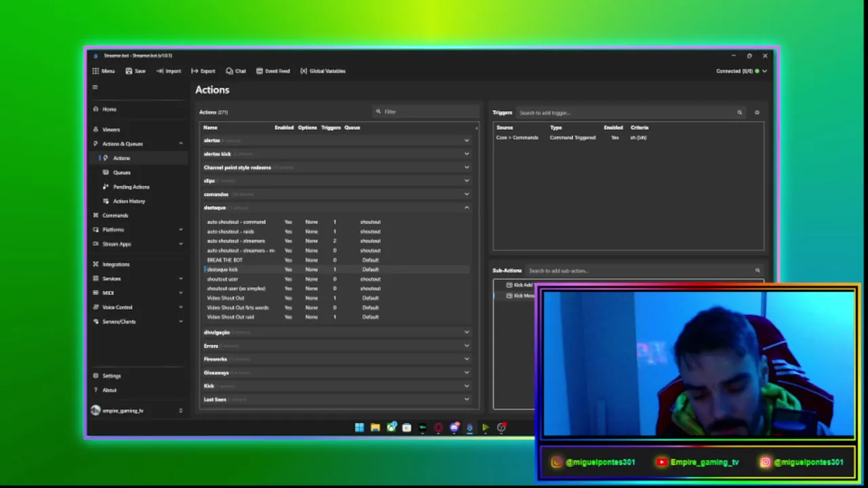Expand the Giveaways group

[x=467, y=373]
